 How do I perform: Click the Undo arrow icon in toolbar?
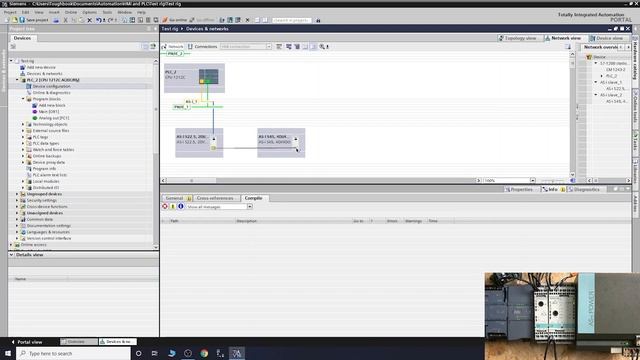[99, 20]
